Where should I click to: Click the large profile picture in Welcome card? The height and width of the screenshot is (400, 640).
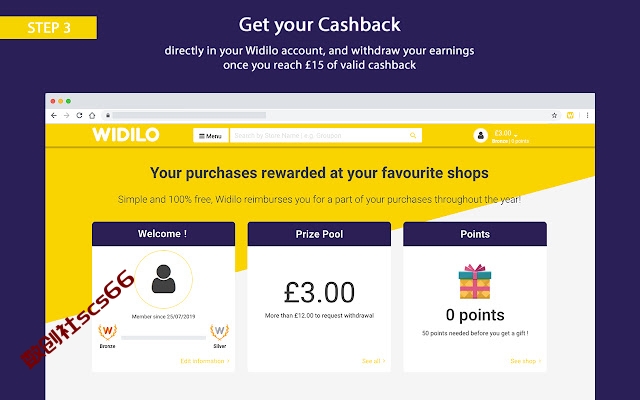pos(163,280)
